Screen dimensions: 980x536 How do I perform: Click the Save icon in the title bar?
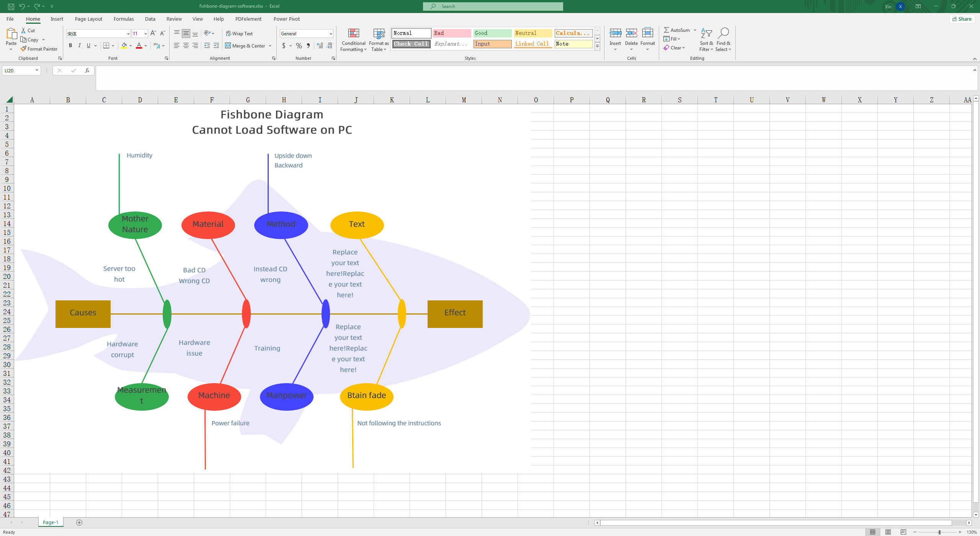[x=11, y=6]
